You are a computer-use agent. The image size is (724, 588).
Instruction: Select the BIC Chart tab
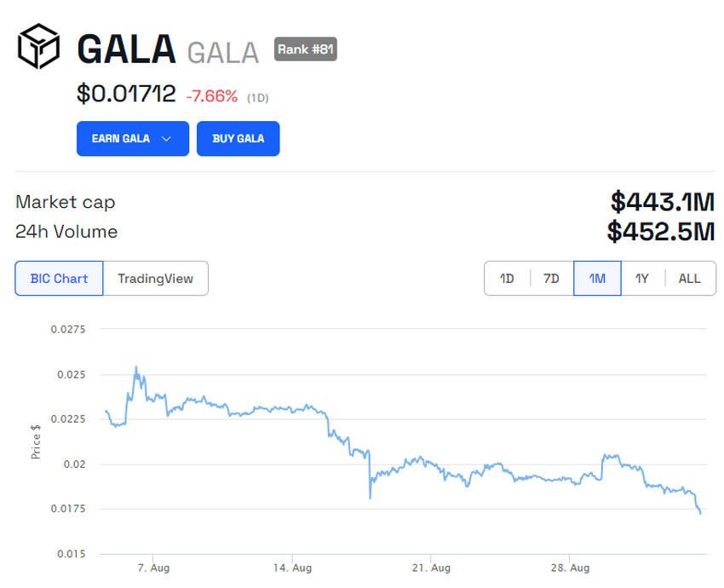coord(58,278)
